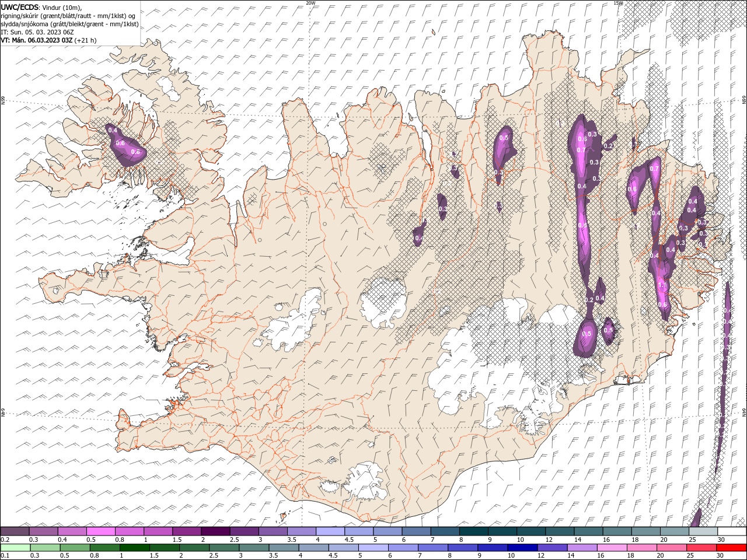Click the '25' label in the upper legend row
The image size is (747, 560).
pyautogui.click(x=692, y=540)
